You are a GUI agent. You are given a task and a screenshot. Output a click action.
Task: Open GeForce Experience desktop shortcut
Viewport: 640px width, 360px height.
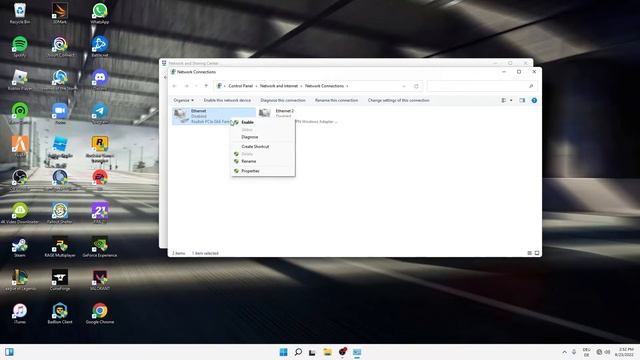point(100,247)
